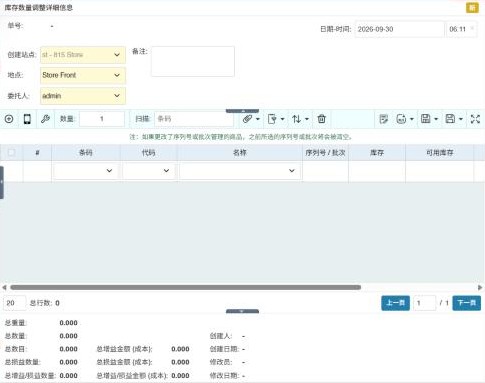This screenshot has height=383, width=485.
Task: Collapse the header panel via top handle
Action: (242, 111)
